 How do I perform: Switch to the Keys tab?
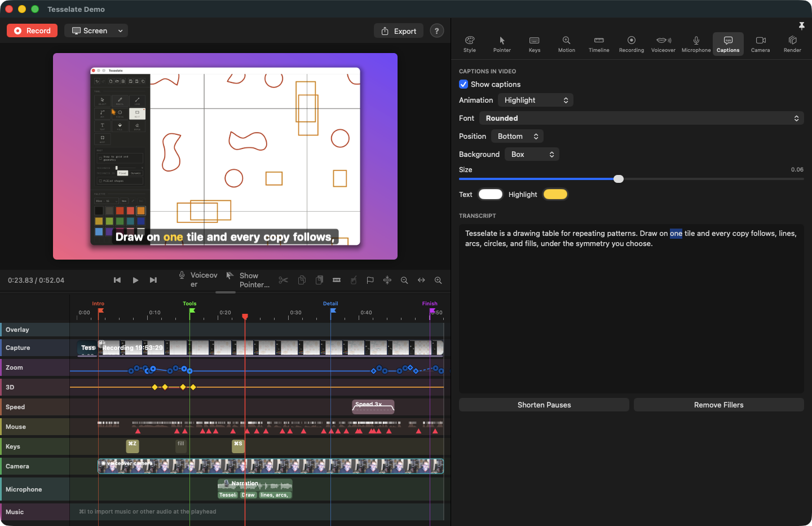coord(535,44)
